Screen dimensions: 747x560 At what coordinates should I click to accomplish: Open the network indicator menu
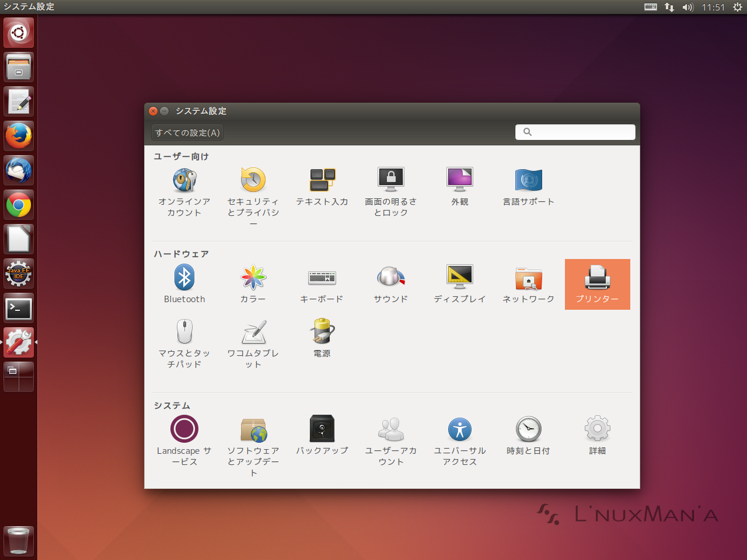point(669,7)
